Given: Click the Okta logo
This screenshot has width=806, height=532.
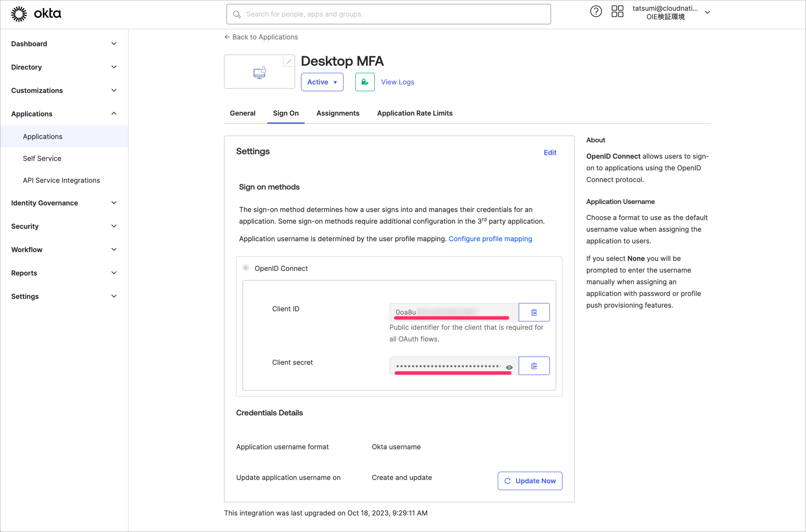Looking at the screenshot, I should [36, 13].
